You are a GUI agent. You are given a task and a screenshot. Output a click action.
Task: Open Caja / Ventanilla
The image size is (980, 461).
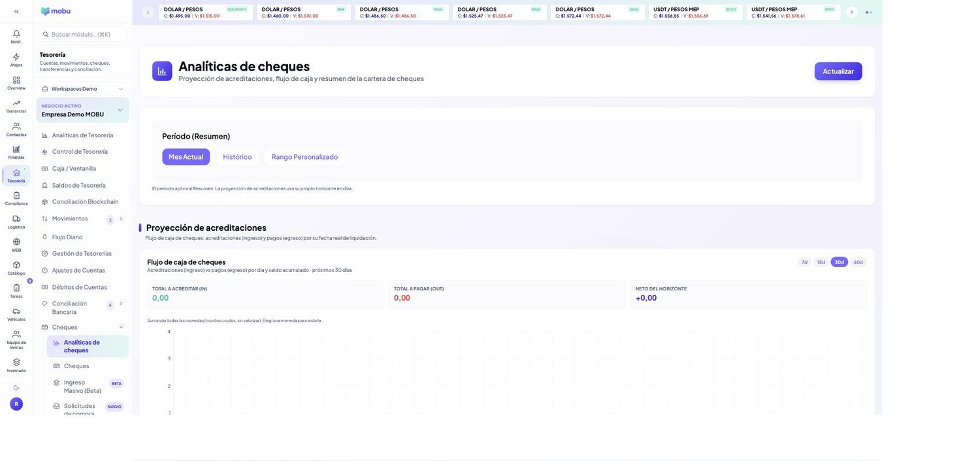pos(82,169)
